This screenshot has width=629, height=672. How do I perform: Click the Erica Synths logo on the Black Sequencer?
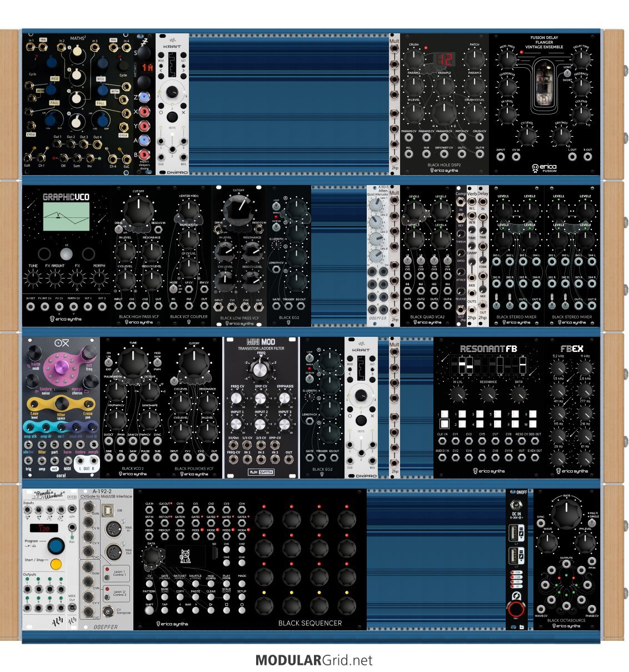click(173, 624)
